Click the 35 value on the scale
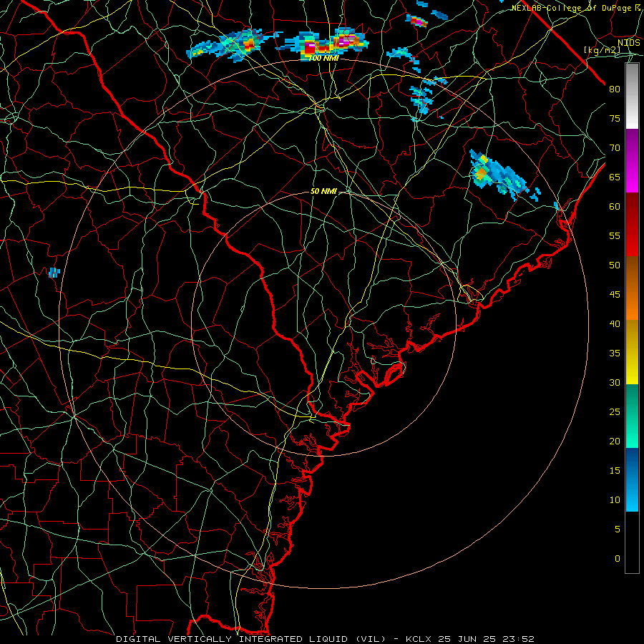The height and width of the screenshot is (644, 644). click(x=615, y=353)
